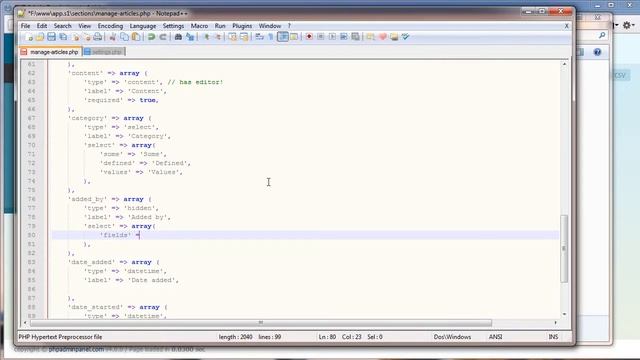Image resolution: width=640 pixels, height=360 pixels.
Task: Open user defined language dialog icon
Action: 294,37
